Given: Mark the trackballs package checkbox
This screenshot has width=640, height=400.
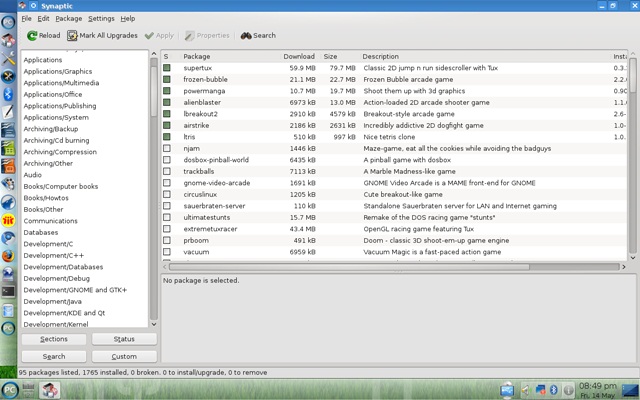Looking at the screenshot, I should click(167, 171).
